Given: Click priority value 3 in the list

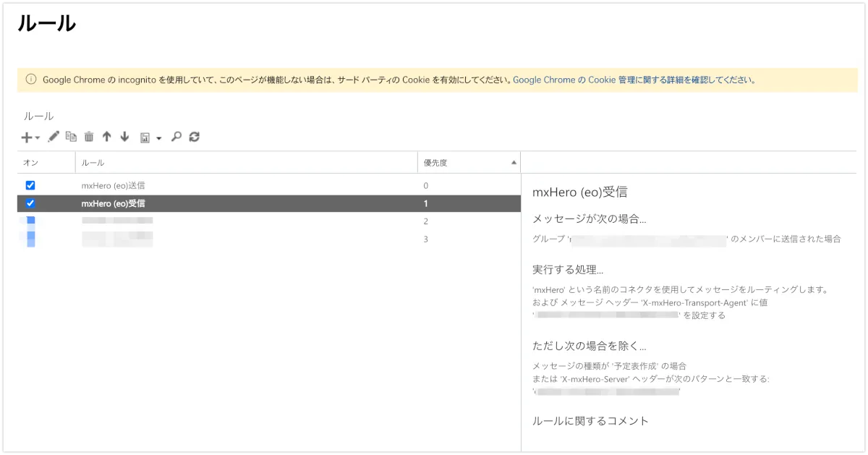Looking at the screenshot, I should tap(425, 239).
